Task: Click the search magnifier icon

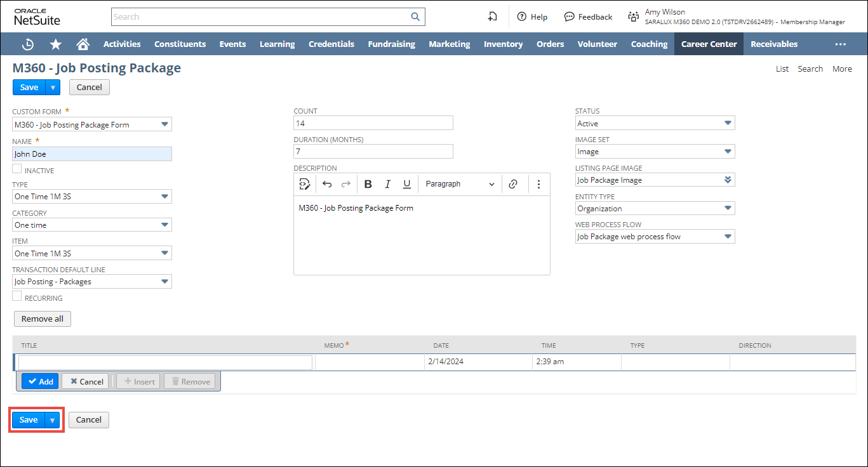Action: [415, 17]
